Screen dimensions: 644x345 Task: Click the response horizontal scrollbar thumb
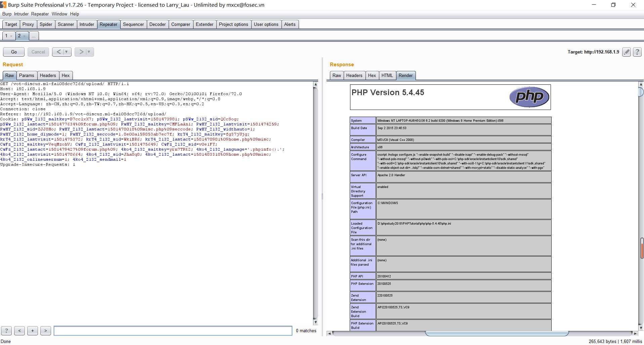497,333
